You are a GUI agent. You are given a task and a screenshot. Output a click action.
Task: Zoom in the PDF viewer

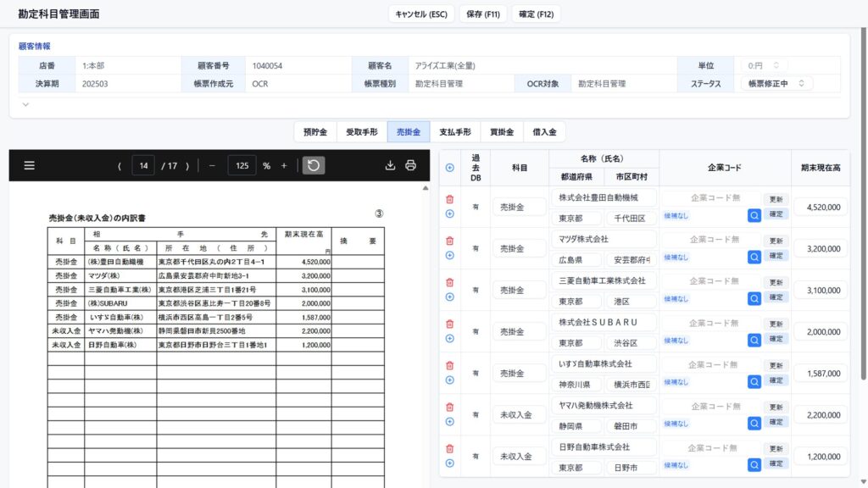point(284,166)
